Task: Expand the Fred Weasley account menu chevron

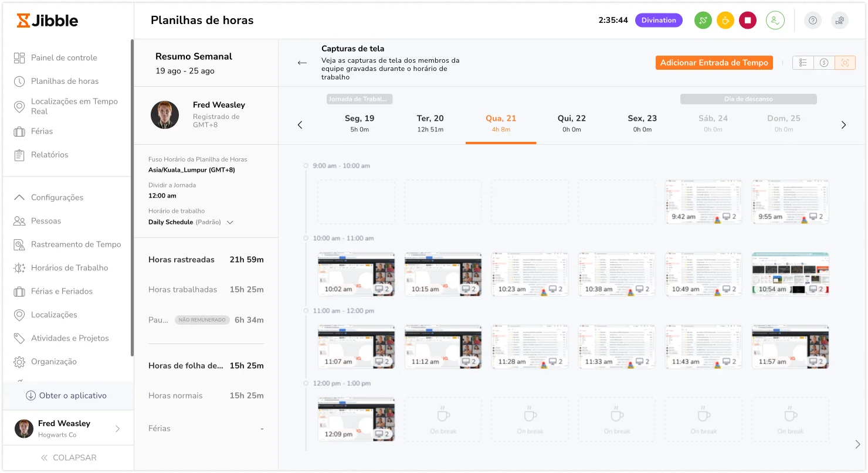Action: 117,429
